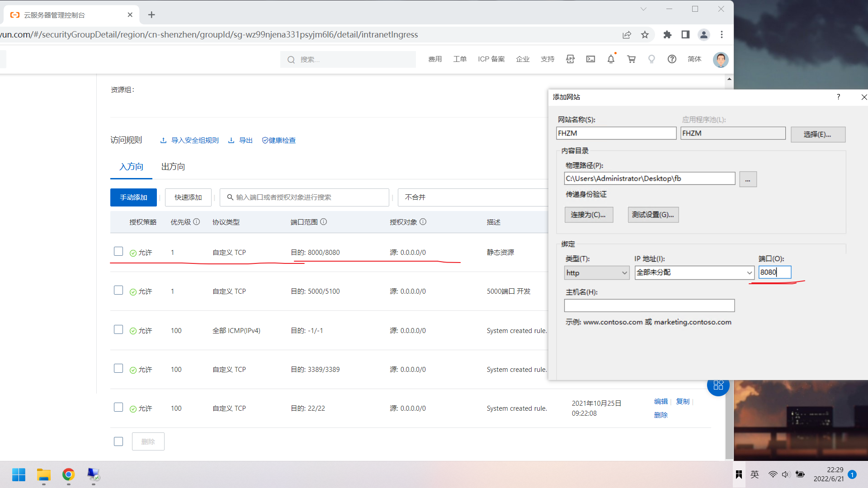Open the Chrome three-dot menu
This screenshot has height=488, width=868.
coord(722,35)
